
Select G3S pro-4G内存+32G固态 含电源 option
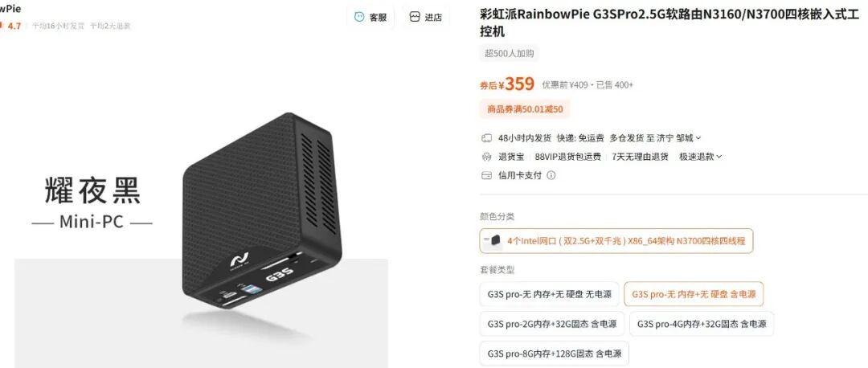702,324
